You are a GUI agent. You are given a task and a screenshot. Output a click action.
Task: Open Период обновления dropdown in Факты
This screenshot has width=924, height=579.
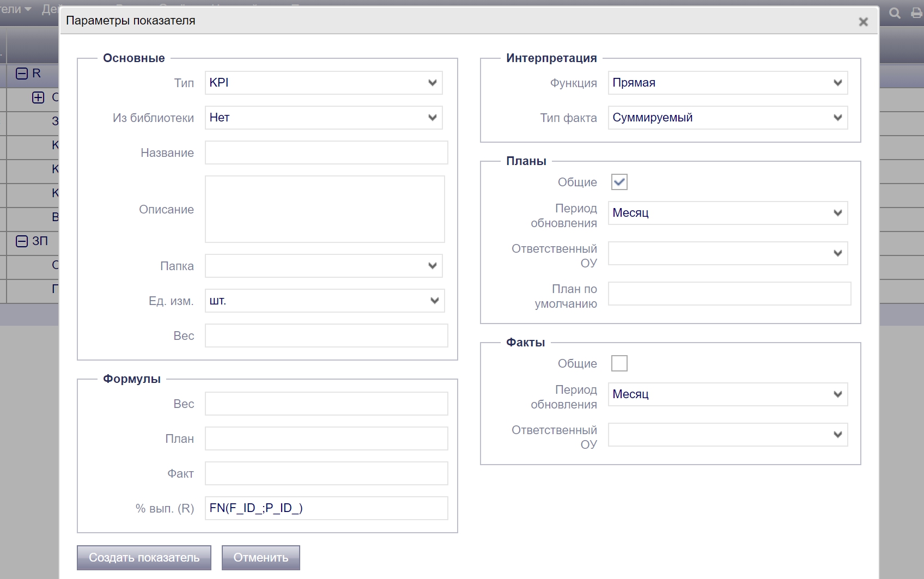[x=727, y=394]
